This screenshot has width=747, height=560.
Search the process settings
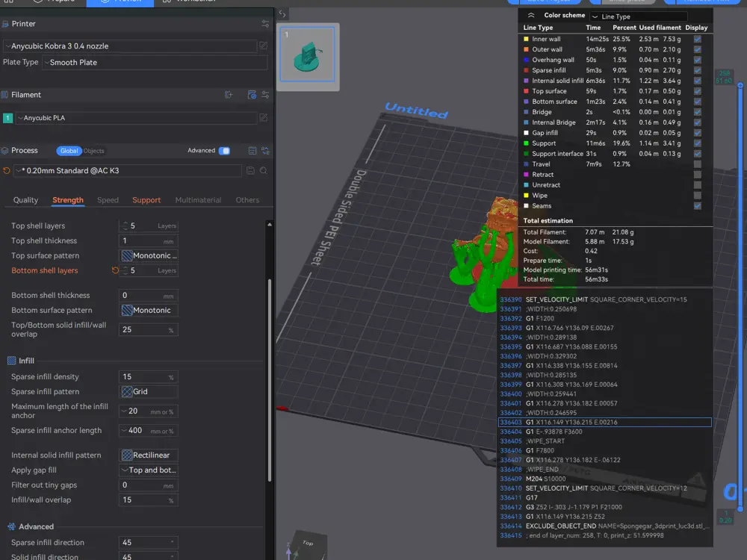(x=264, y=170)
